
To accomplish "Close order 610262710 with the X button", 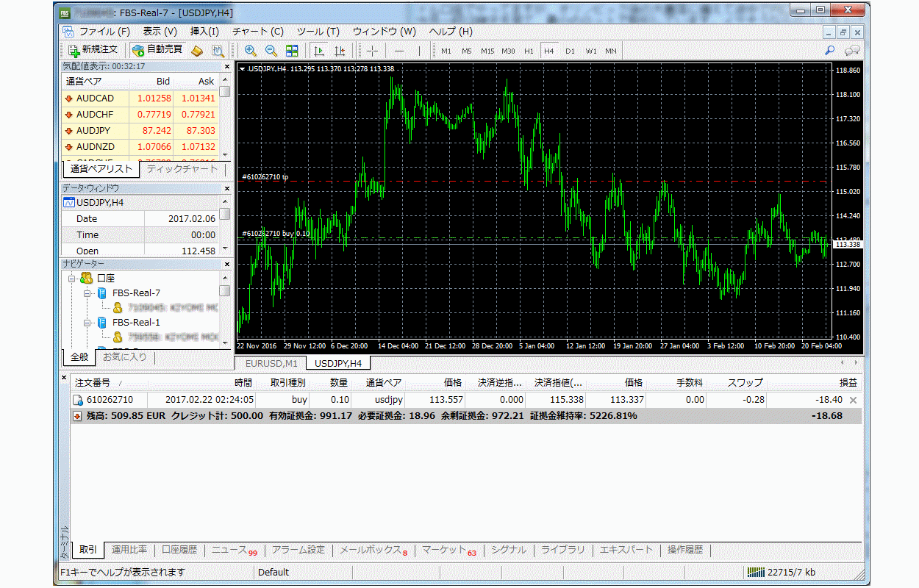I will [853, 400].
